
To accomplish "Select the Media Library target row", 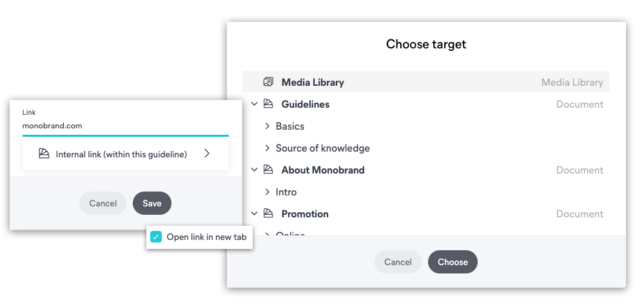I will (426, 82).
